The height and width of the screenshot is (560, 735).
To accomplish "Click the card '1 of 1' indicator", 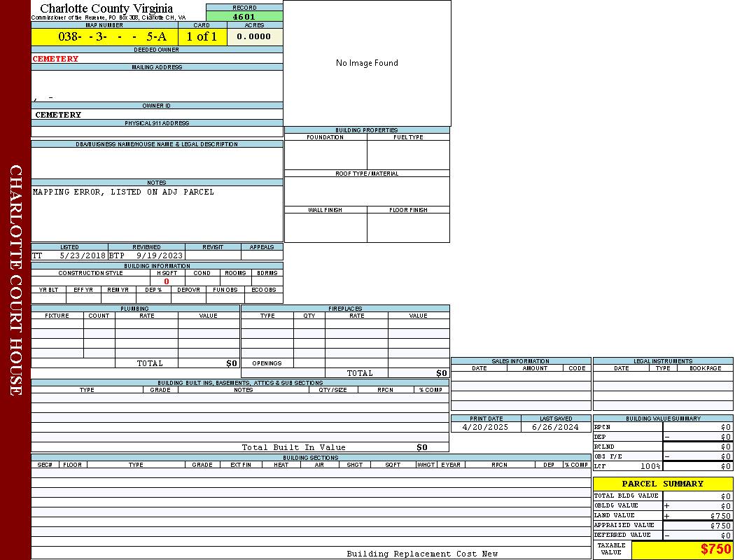I will (x=202, y=37).
